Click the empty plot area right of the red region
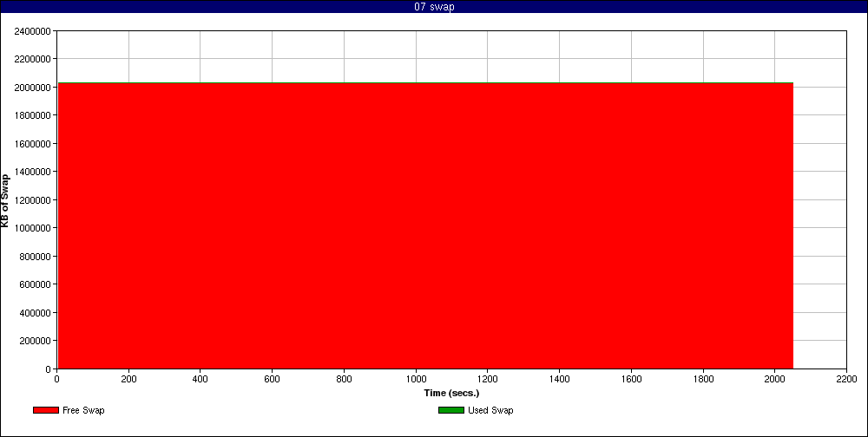 pos(819,225)
